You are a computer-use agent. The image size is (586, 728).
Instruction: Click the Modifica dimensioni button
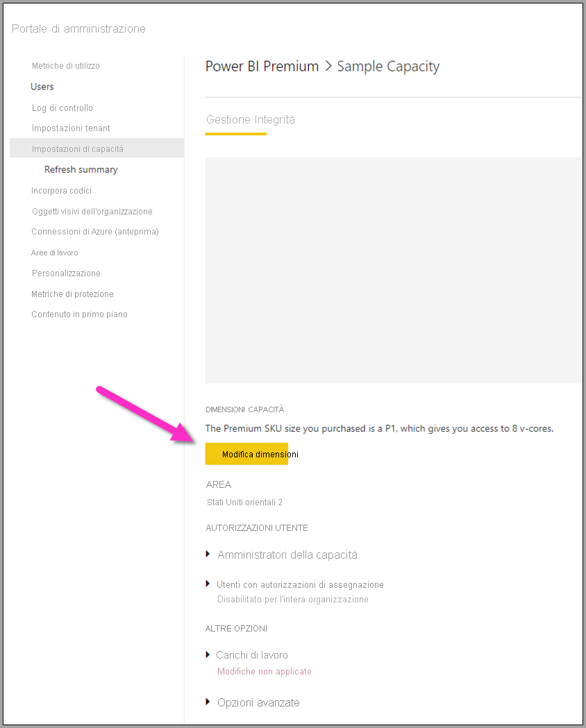point(246,455)
